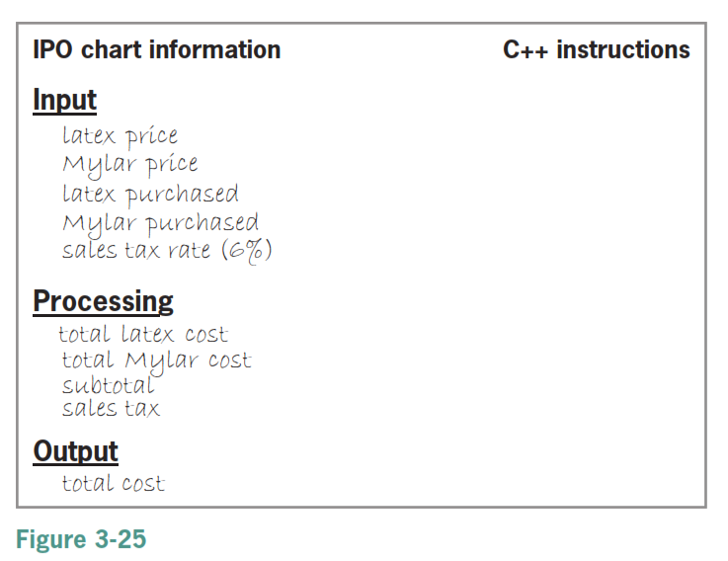The width and height of the screenshot is (728, 561).
Task: Click the 'C++ instructions' column heading
Action: (x=597, y=49)
